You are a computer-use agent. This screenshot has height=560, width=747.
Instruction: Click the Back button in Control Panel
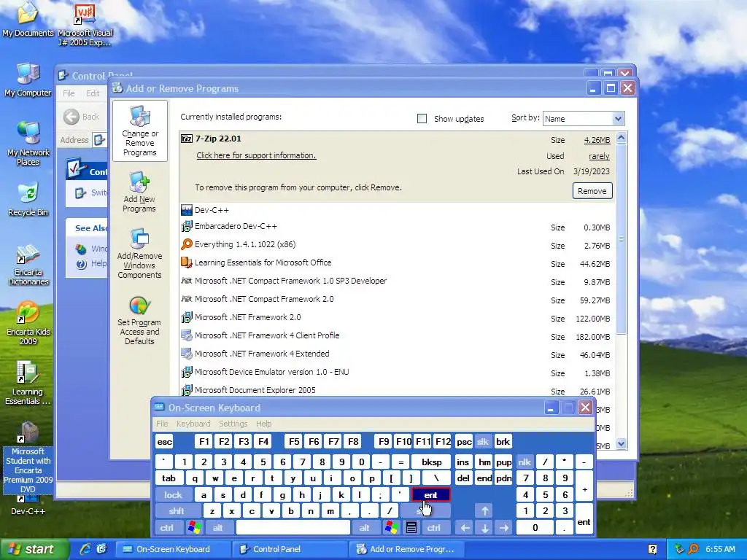tap(82, 117)
